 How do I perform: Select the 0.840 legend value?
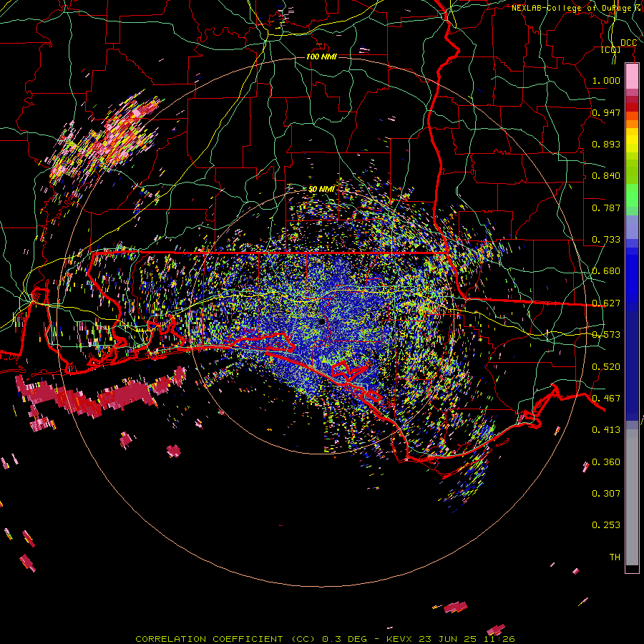pos(606,175)
